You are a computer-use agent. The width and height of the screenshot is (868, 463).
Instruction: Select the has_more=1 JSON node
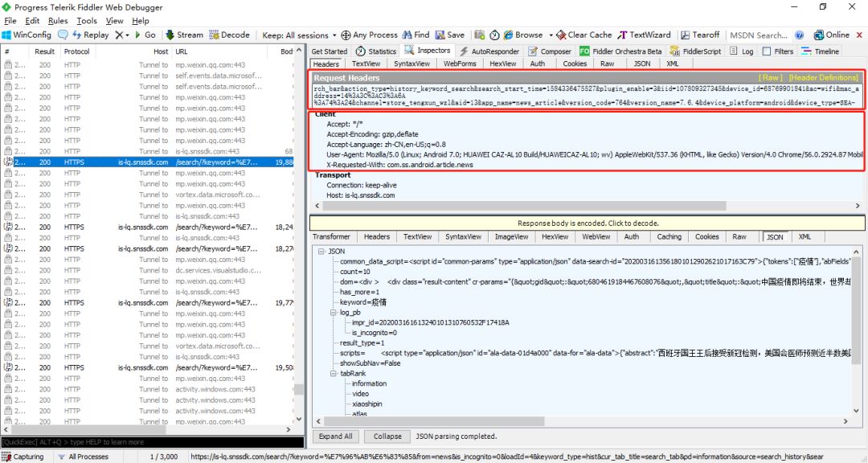359,292
